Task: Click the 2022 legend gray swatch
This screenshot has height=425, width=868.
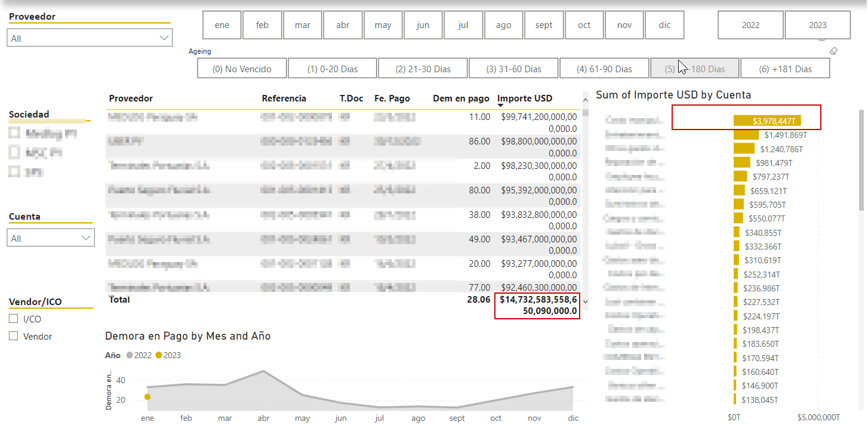Action: coord(130,355)
